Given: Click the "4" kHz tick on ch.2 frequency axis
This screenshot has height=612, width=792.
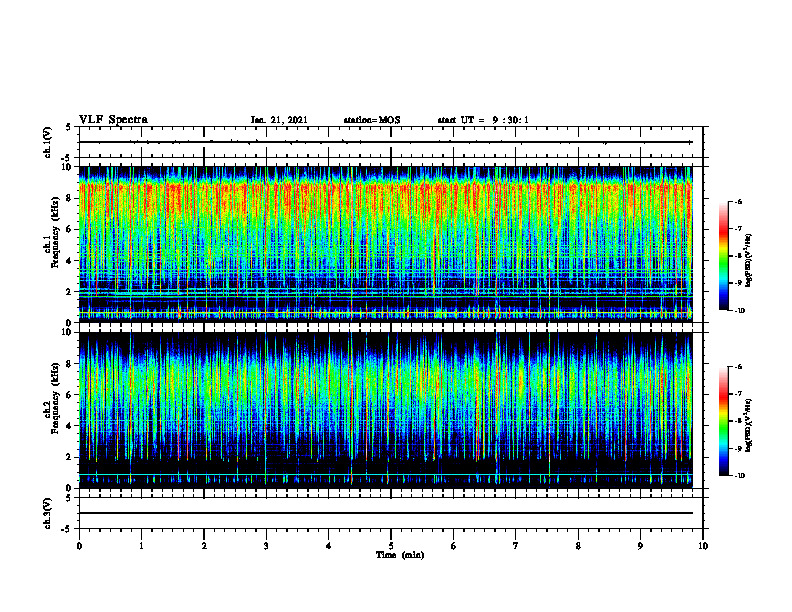Looking at the screenshot, I should click(69, 426).
